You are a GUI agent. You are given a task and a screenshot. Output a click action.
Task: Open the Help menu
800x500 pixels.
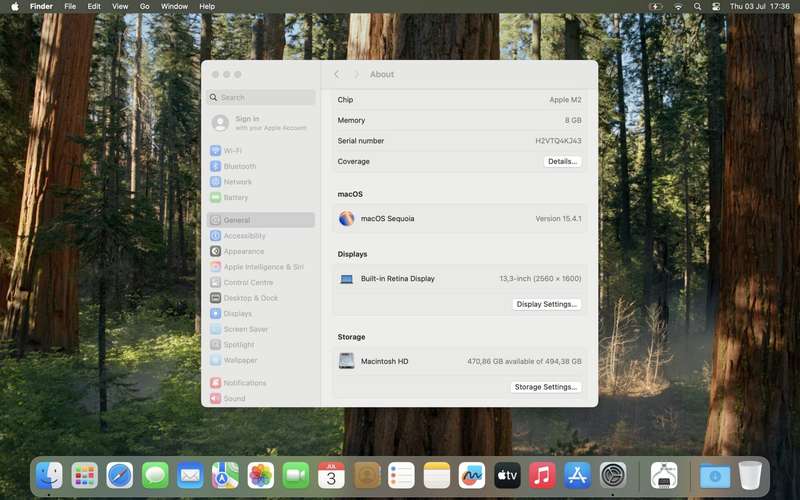click(x=207, y=7)
